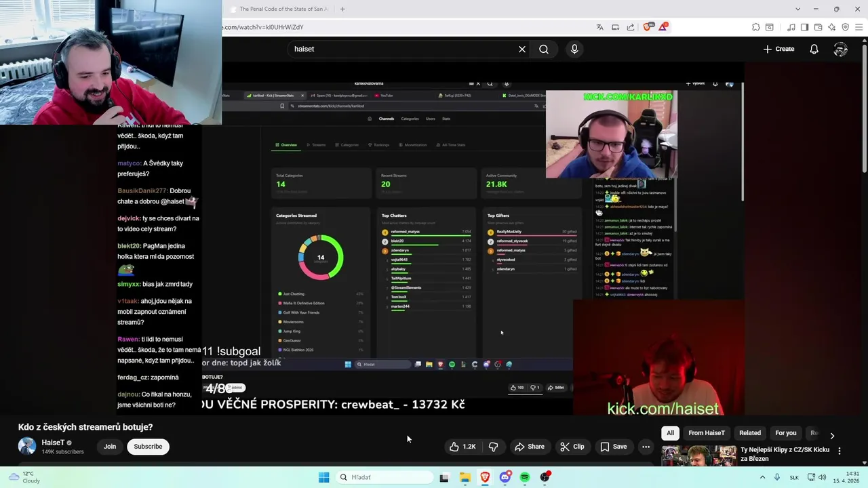Show more filter chips with right arrow

(x=832, y=435)
